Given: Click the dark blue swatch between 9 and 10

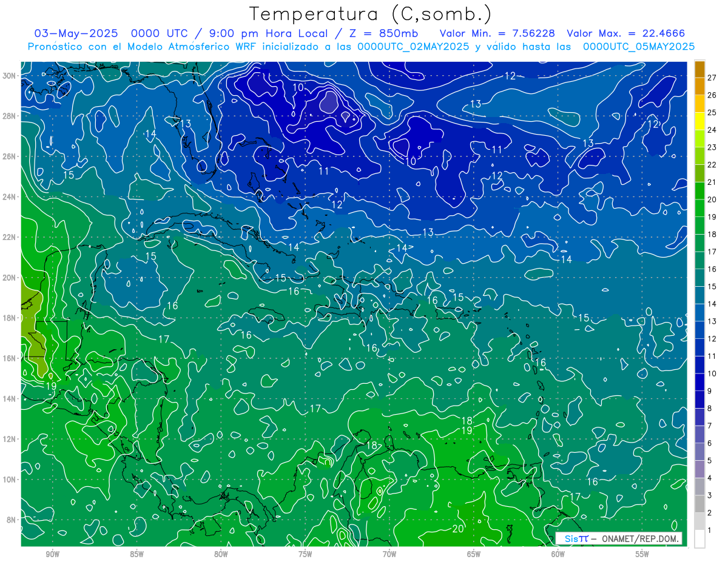Looking at the screenshot, I should point(699,382).
